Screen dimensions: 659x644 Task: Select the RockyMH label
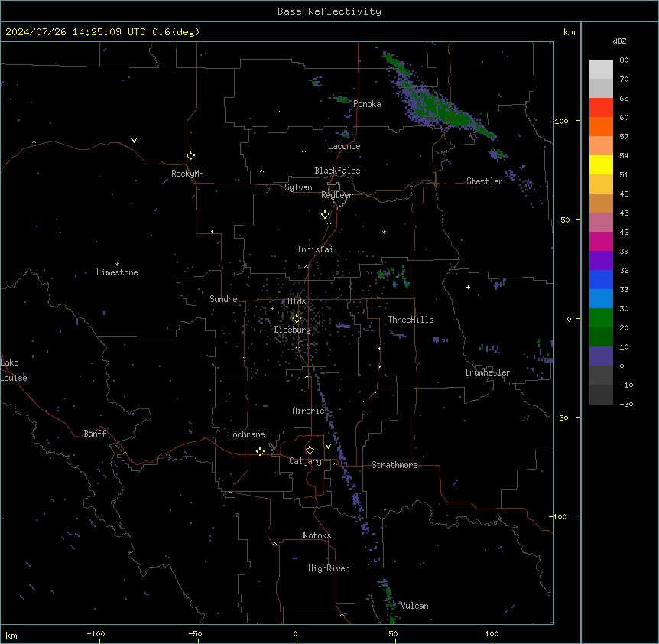point(187,174)
